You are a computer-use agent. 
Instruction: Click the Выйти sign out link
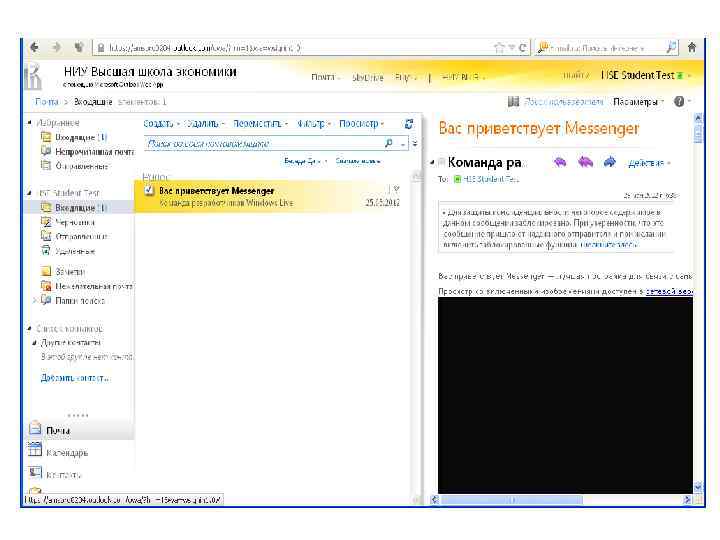tap(576, 75)
